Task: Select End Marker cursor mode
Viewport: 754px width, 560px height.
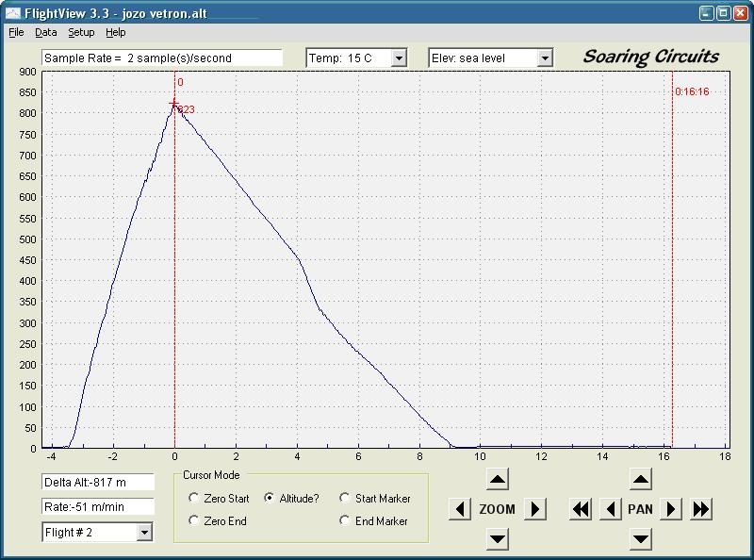Action: point(345,520)
